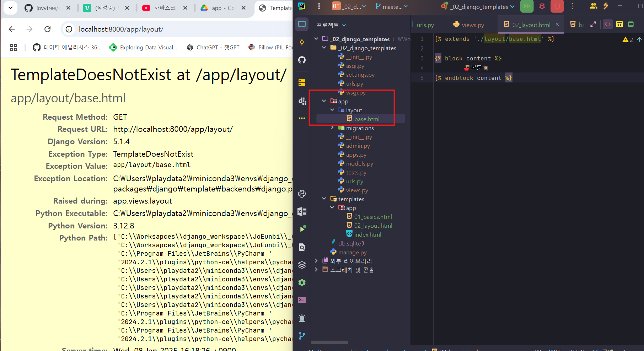
Task: Open the git branch 'maste...' dropdown
Action: point(391,6)
